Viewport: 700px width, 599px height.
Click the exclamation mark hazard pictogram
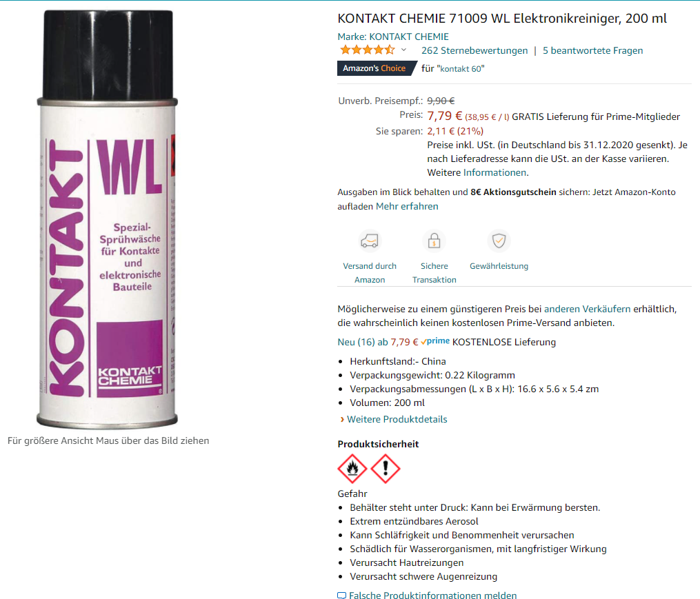[x=386, y=469]
